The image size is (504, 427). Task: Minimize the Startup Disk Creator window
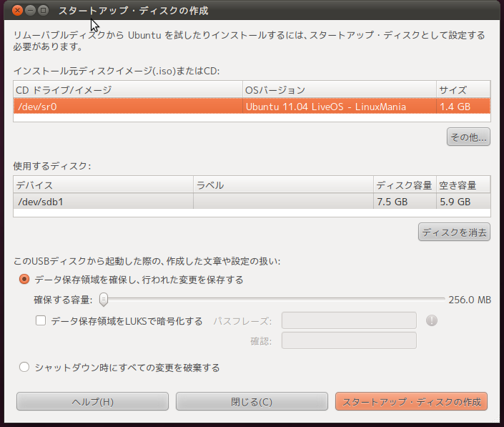tap(30, 11)
